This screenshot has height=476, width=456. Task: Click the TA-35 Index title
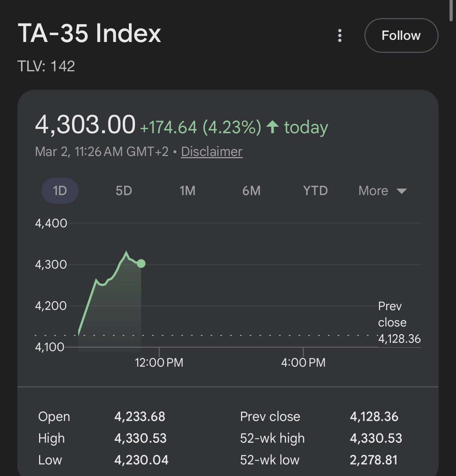89,33
